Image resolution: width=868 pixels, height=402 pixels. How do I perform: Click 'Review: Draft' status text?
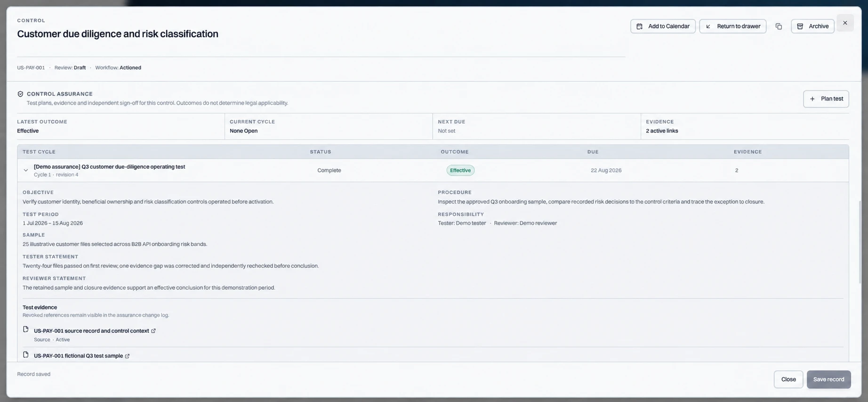(70, 68)
